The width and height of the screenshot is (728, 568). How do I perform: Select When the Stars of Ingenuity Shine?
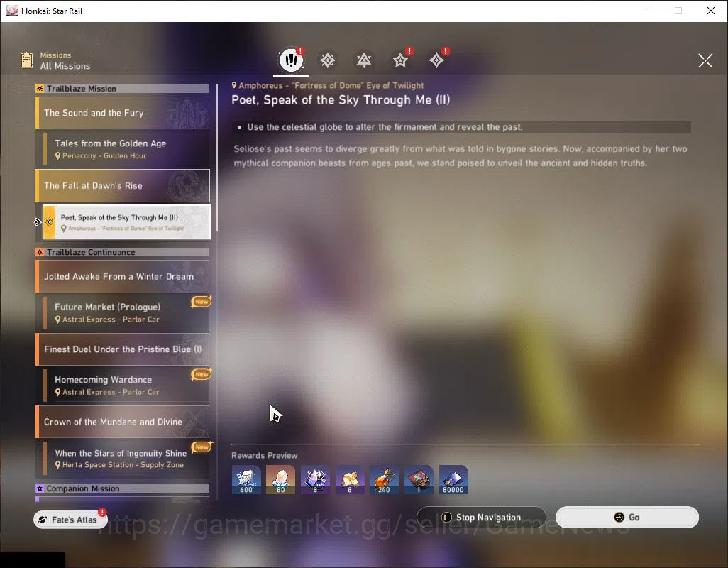click(x=126, y=459)
